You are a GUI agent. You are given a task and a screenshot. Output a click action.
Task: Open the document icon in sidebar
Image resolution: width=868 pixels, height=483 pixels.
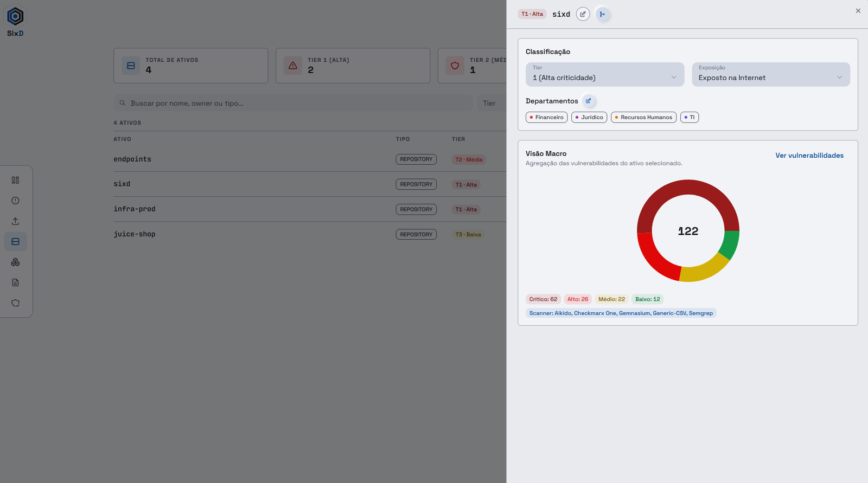[x=15, y=282]
